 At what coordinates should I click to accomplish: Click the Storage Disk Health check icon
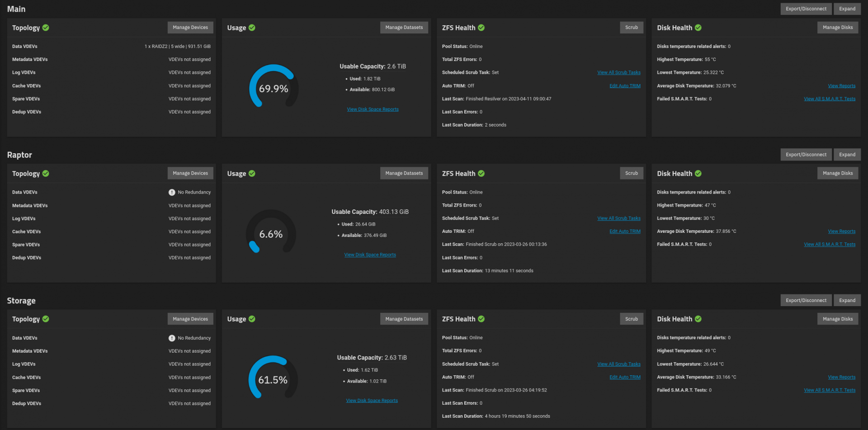pos(698,319)
